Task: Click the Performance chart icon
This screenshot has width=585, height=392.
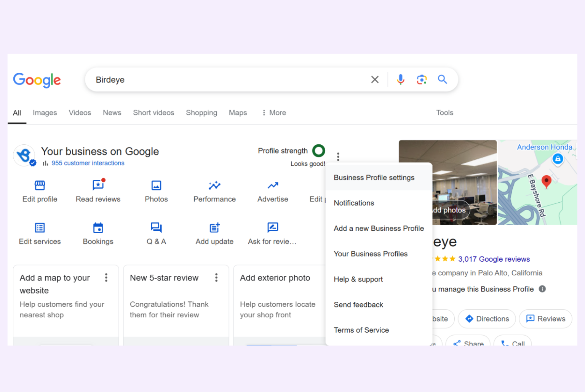Action: pyautogui.click(x=214, y=186)
